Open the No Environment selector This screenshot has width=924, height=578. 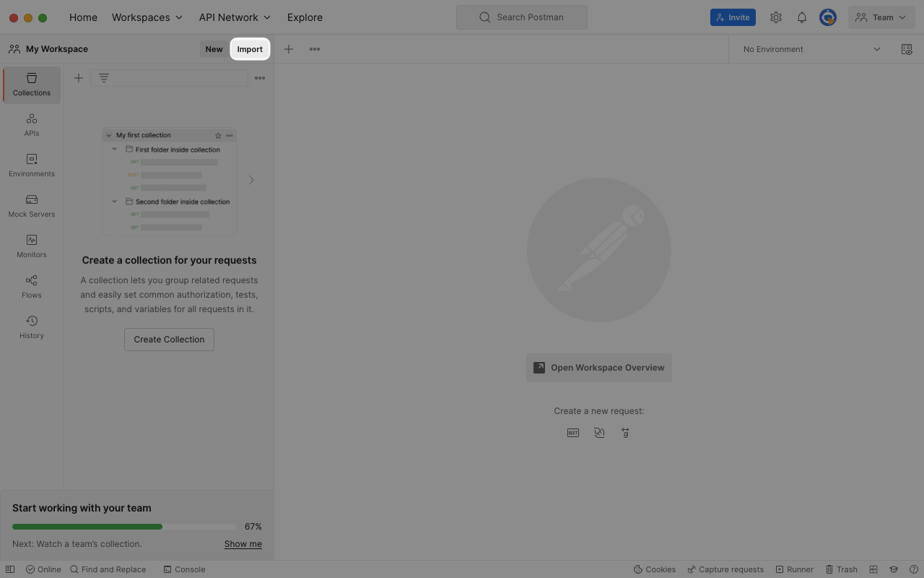811,49
